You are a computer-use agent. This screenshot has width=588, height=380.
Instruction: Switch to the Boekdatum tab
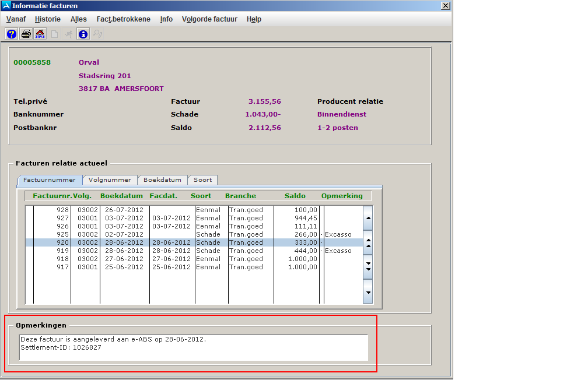pyautogui.click(x=163, y=180)
